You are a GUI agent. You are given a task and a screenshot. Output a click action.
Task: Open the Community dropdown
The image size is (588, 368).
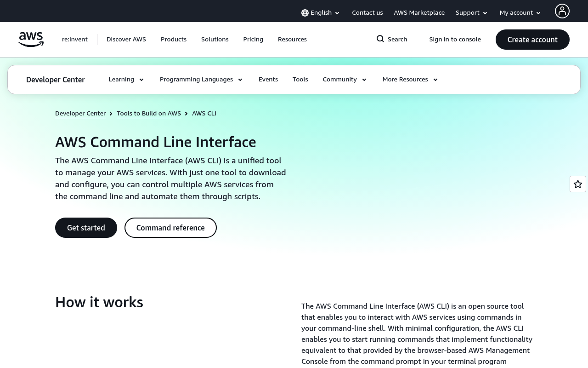pos(345,80)
